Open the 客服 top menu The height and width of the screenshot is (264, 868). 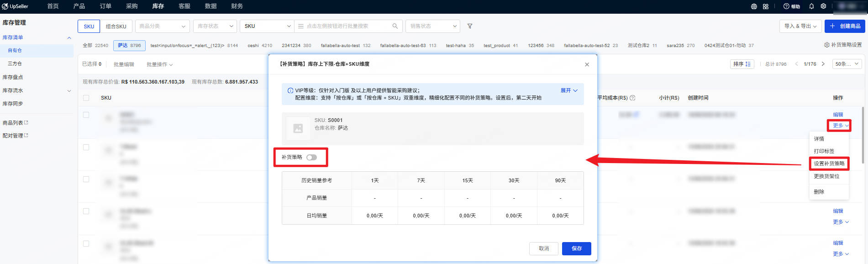pos(184,6)
